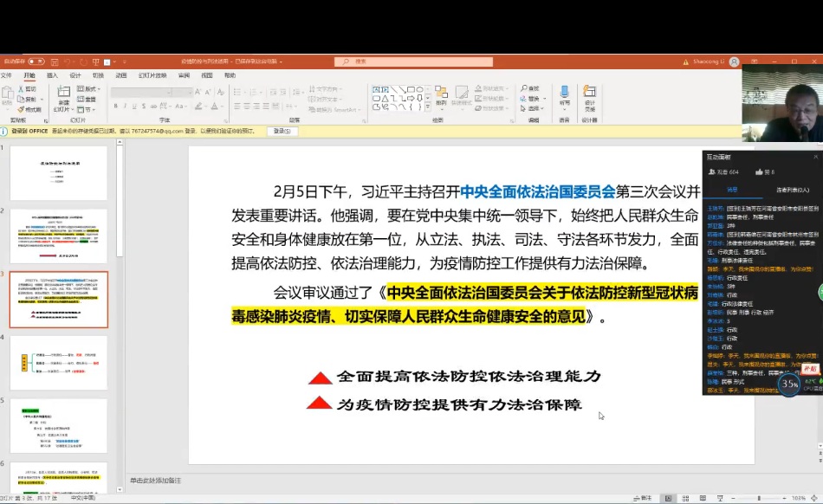Switch to the Slide Show (幻灯片放映) tab
Screen dimensions: 823x504
click(x=152, y=75)
